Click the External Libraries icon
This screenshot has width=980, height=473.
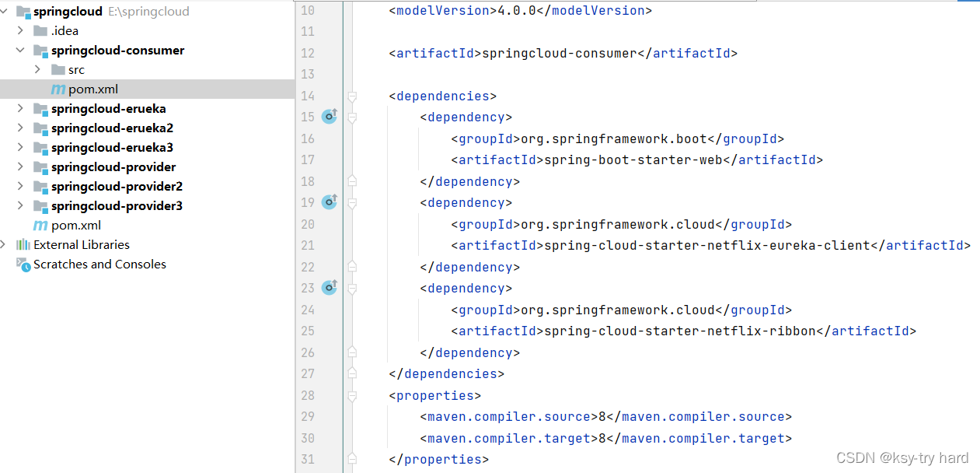coord(23,245)
